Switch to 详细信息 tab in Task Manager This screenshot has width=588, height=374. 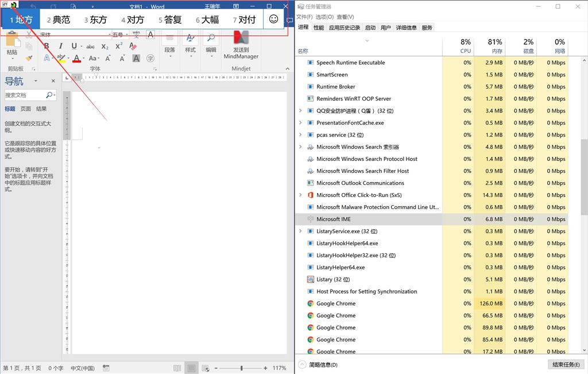point(406,28)
